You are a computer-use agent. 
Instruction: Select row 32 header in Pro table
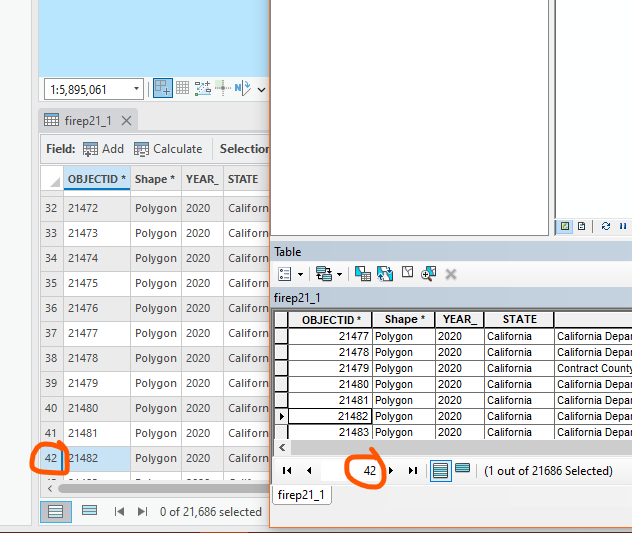click(x=52, y=208)
